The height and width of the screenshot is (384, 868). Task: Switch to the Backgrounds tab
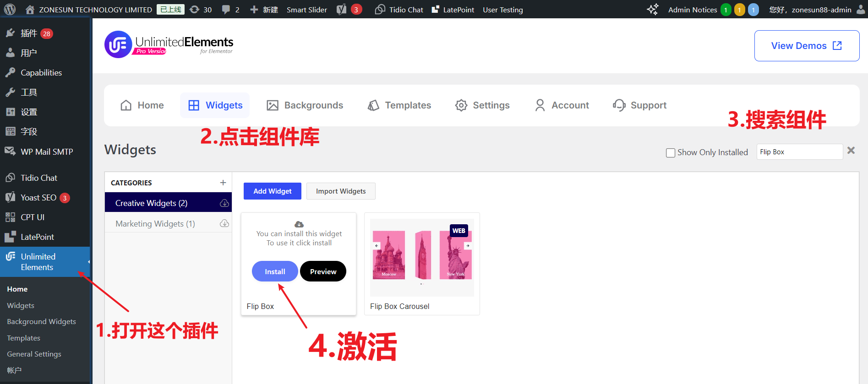[305, 105]
